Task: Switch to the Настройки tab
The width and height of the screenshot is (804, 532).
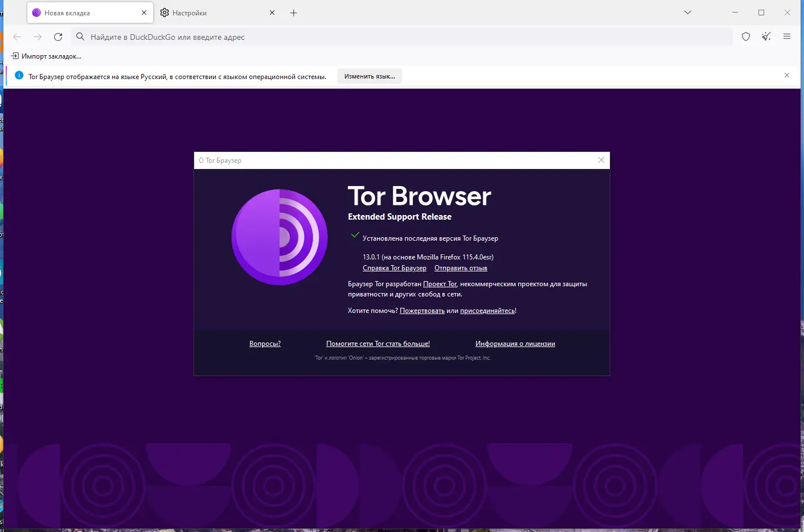Action: [218, 13]
